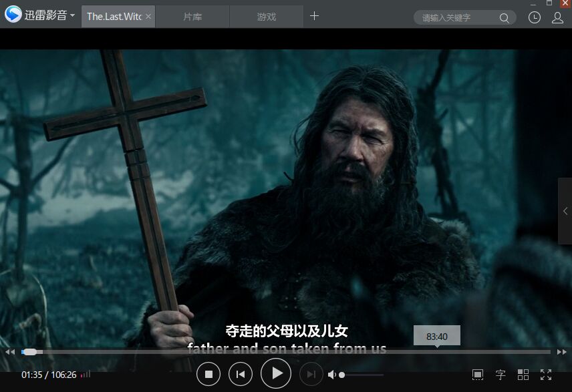Screen dimensions: 572x392
Task: Click the signal bars icon next to time
Action: click(86, 375)
